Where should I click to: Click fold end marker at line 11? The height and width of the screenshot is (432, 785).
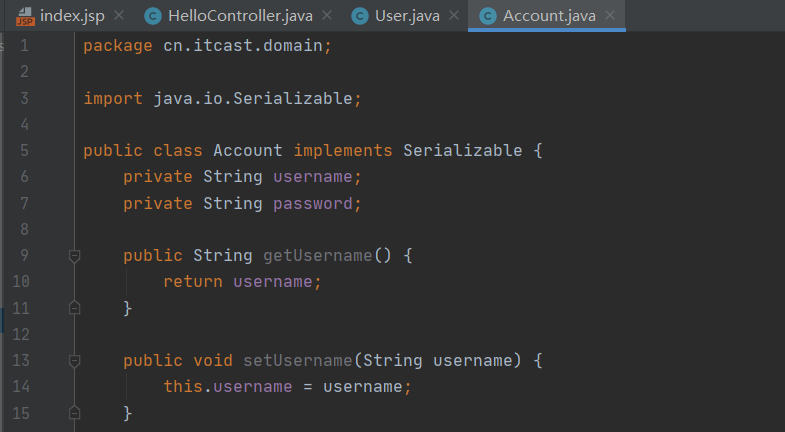[75, 308]
